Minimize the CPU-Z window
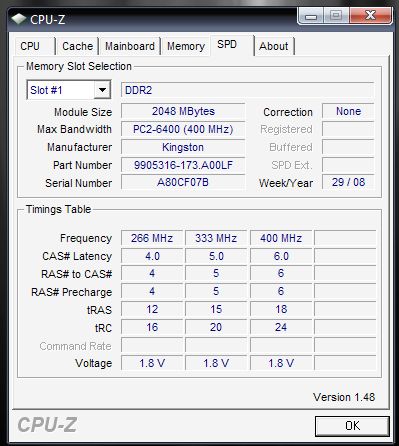The width and height of the screenshot is (399, 446). point(311,16)
